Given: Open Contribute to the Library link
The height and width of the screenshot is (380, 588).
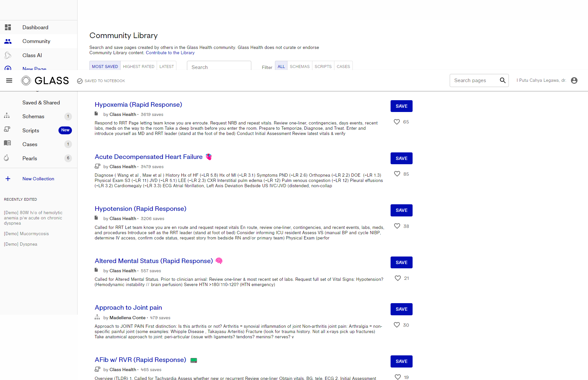Looking at the screenshot, I should pyautogui.click(x=170, y=53).
